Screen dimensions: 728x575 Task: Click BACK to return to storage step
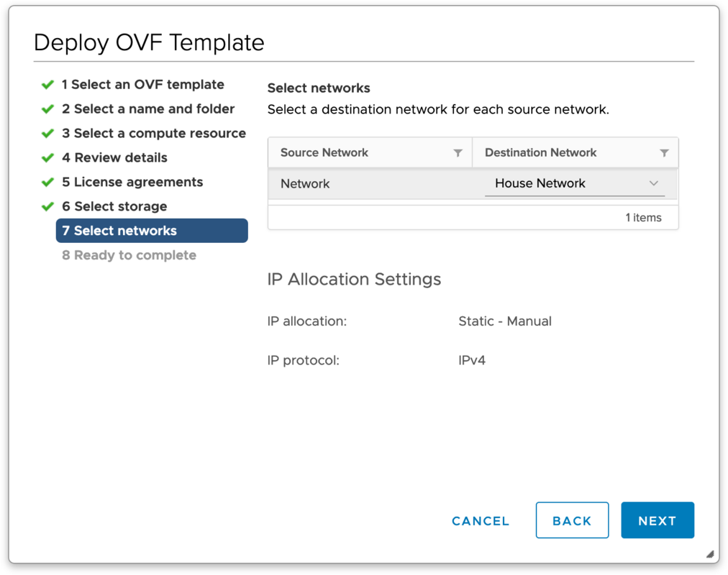pos(572,520)
